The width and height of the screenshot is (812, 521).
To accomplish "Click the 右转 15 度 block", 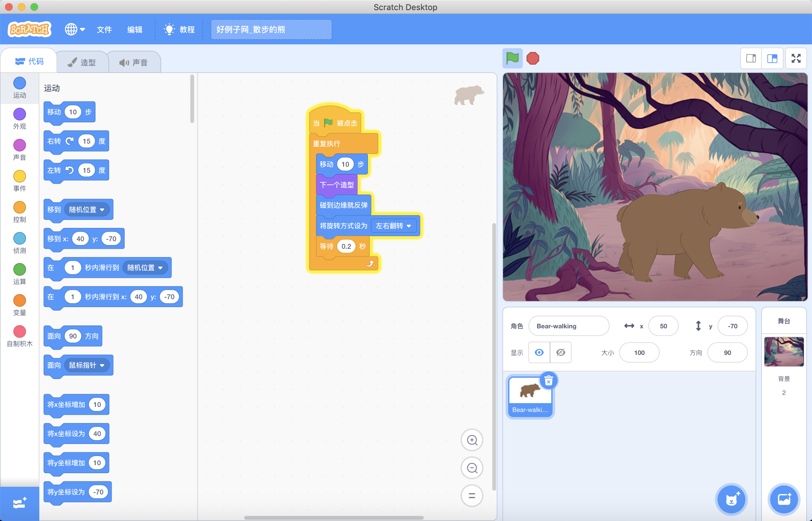I will [x=76, y=141].
